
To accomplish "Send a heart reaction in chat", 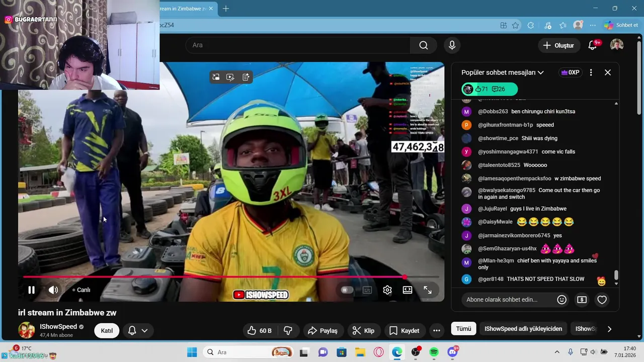I will 602,300.
